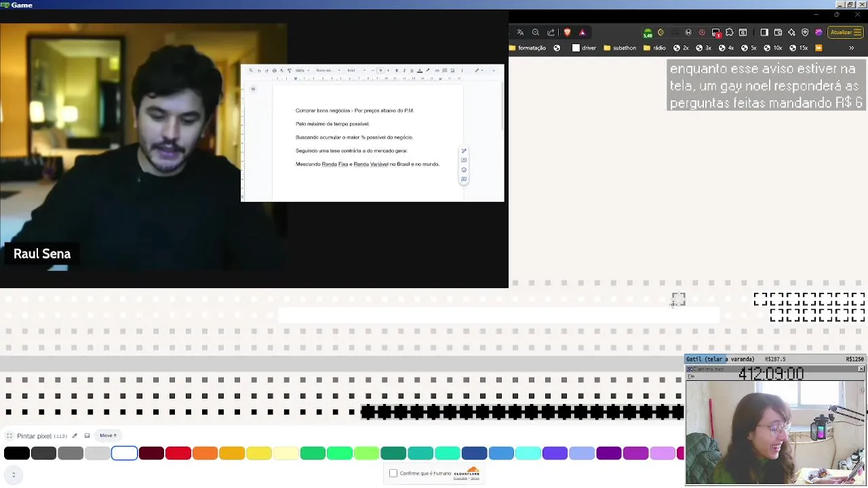868x488 pixels.
Task: Click the translate page icon in browser toolbar
Action: pyautogui.click(x=520, y=32)
